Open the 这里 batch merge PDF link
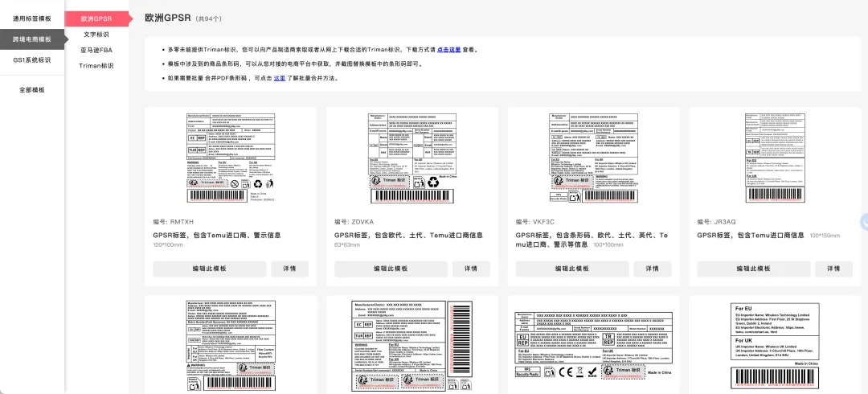Viewport: 868px width, 394px height. tap(280, 78)
